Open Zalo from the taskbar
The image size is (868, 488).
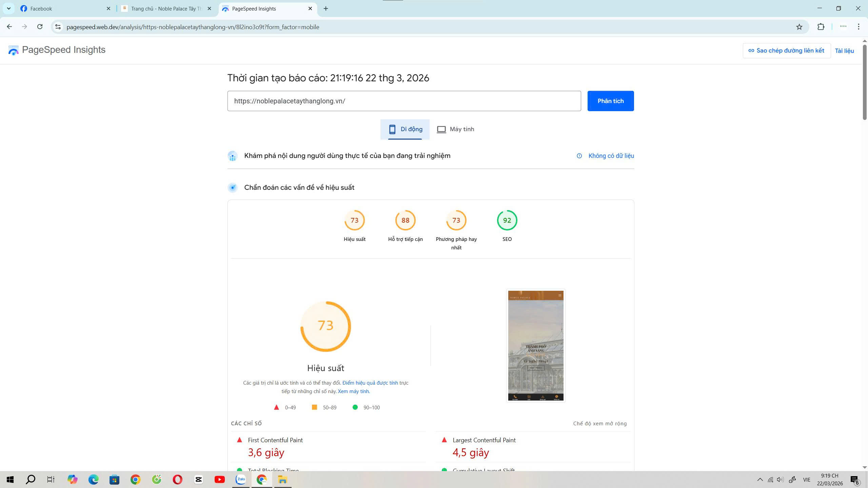pyautogui.click(x=240, y=480)
